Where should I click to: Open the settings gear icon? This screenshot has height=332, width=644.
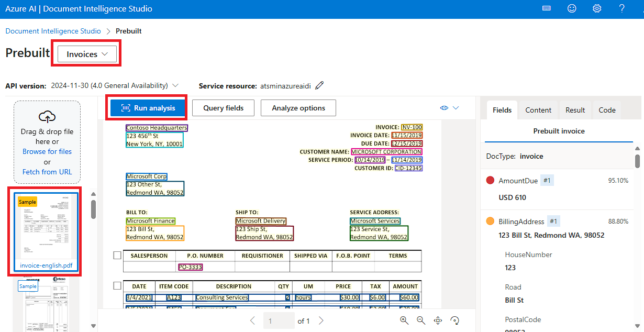(597, 8)
